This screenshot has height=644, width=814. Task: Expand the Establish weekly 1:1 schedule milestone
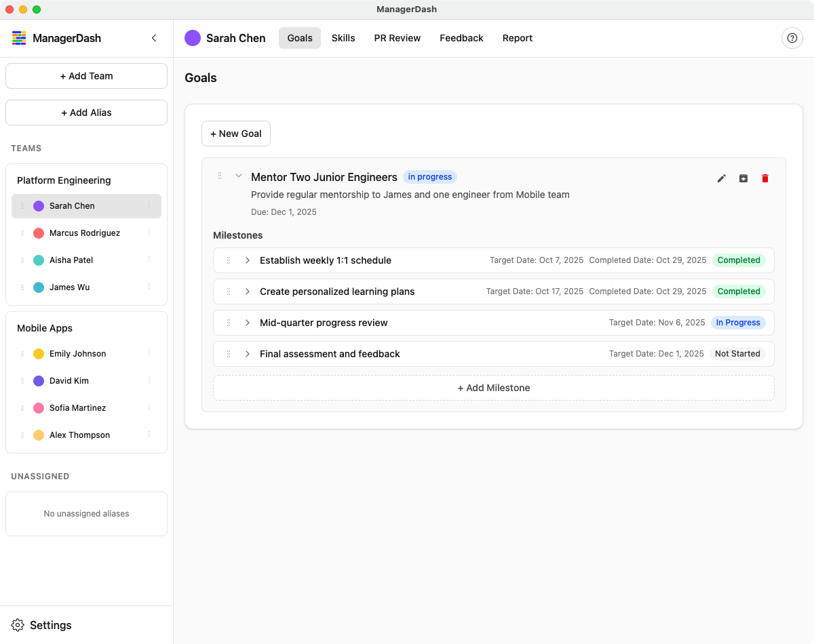pyautogui.click(x=248, y=260)
